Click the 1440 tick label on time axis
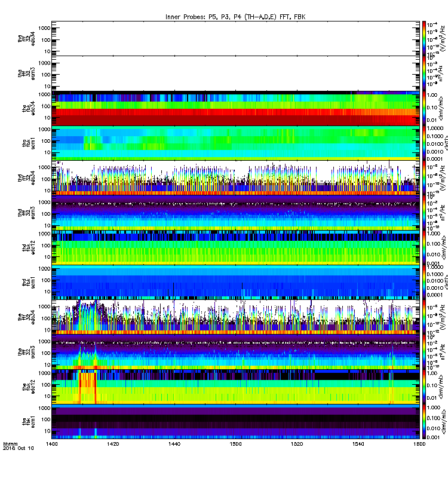Screen dimensions: 448x478 coord(174,444)
